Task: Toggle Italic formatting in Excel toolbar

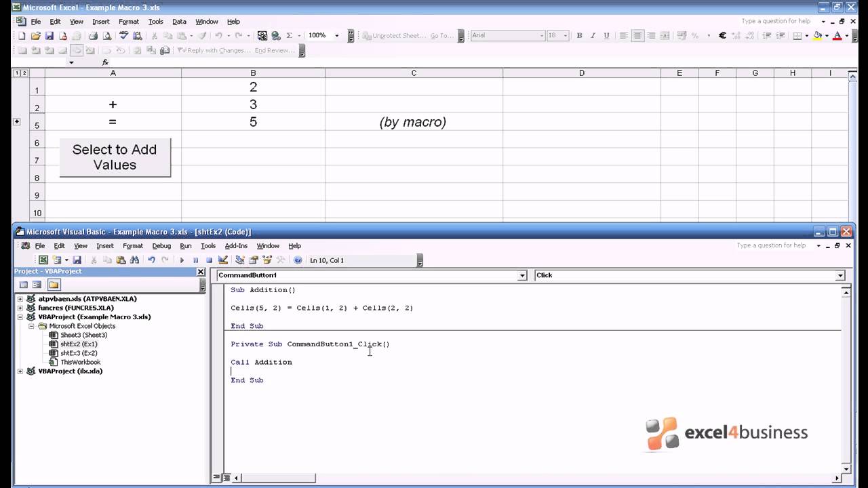Action: pos(593,36)
